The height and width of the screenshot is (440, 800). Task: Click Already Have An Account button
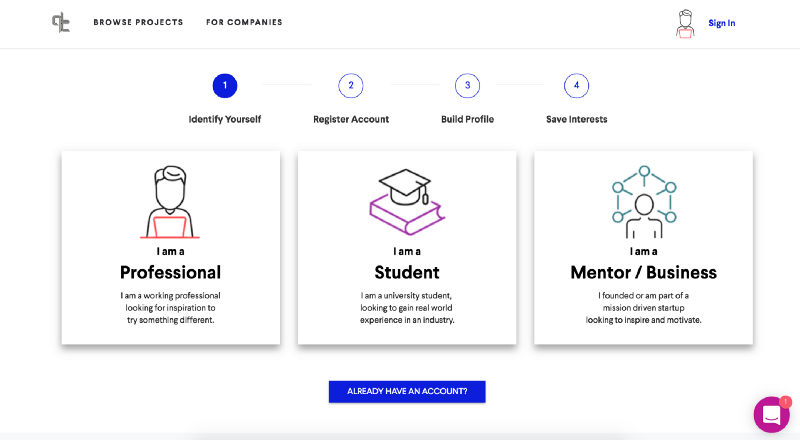pos(407,392)
